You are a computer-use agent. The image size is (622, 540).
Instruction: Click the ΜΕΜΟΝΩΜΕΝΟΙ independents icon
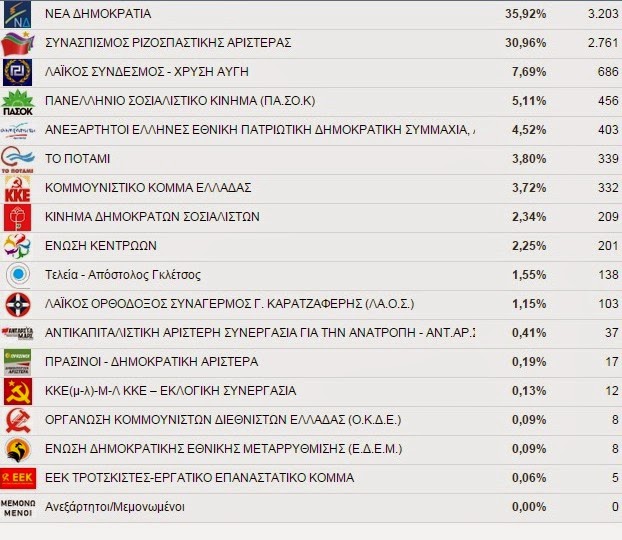pyautogui.click(x=18, y=507)
